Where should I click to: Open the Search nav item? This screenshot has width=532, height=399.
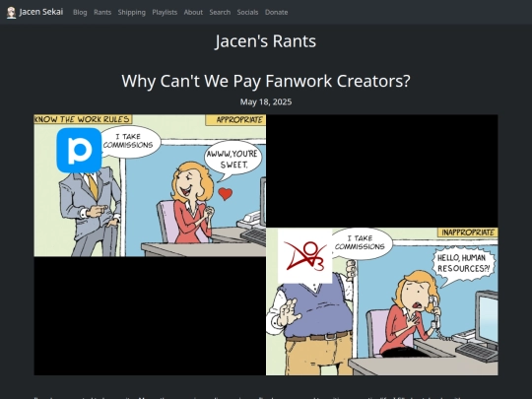tap(220, 12)
